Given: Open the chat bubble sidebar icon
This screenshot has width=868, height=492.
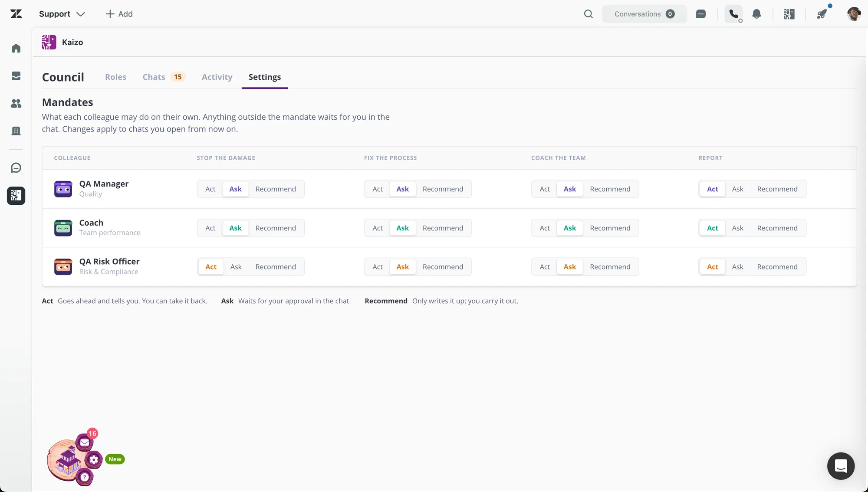Looking at the screenshot, I should [16, 168].
